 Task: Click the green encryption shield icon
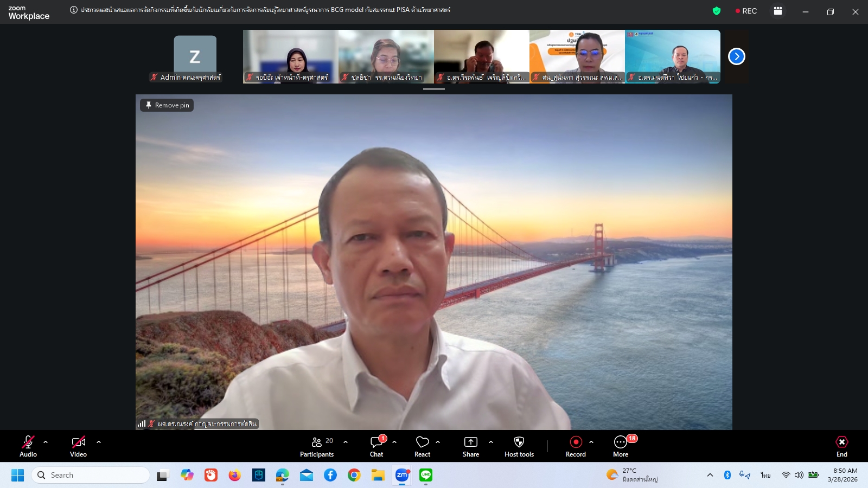(x=717, y=11)
